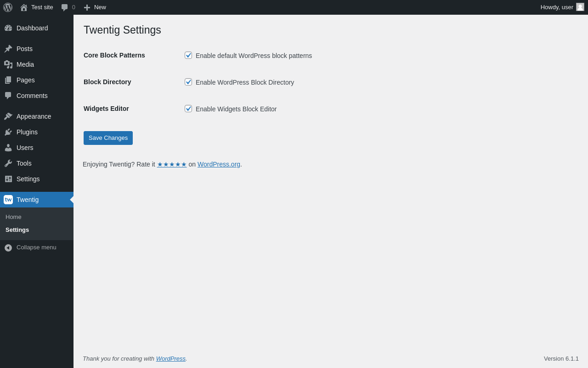
Task: Open the Media library icon
Action: coord(8,64)
